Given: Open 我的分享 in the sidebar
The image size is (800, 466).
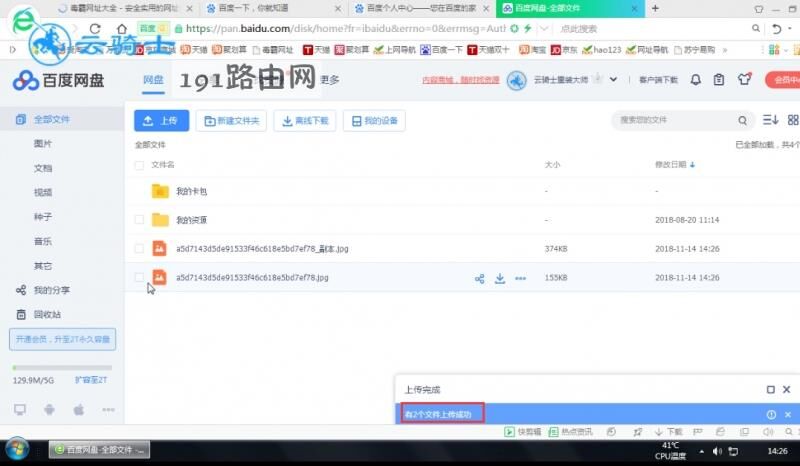Looking at the screenshot, I should tap(51, 290).
